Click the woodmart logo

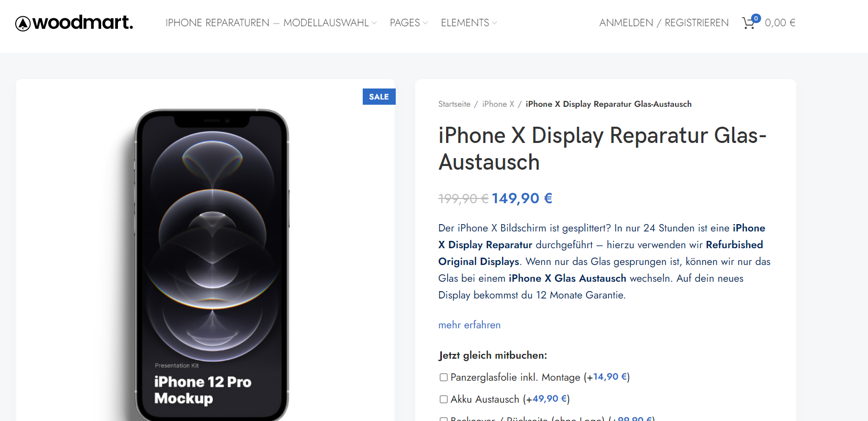point(74,23)
